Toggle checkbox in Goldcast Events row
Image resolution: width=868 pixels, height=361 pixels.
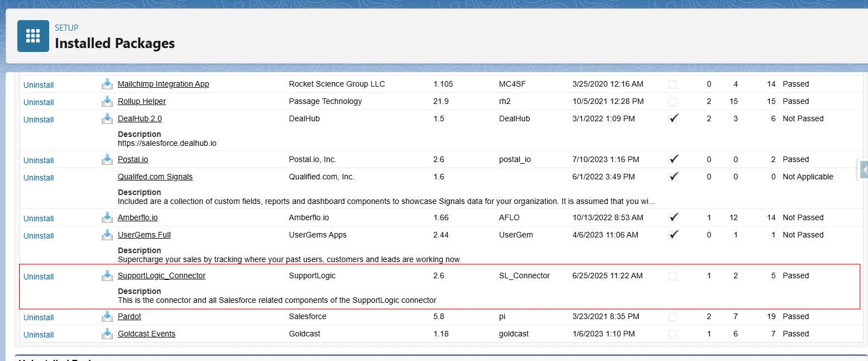tap(672, 334)
